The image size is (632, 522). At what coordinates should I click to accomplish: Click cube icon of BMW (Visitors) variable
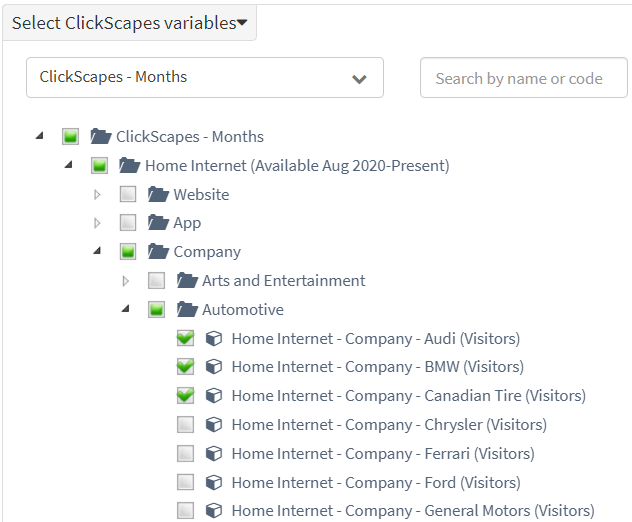coord(214,367)
